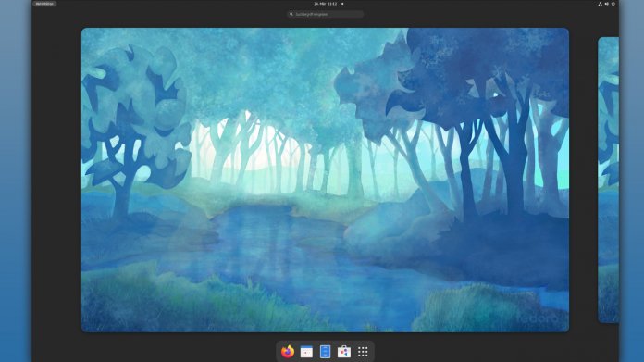Open the clock and date menu
This screenshot has width=644, height=362.
[326, 4]
